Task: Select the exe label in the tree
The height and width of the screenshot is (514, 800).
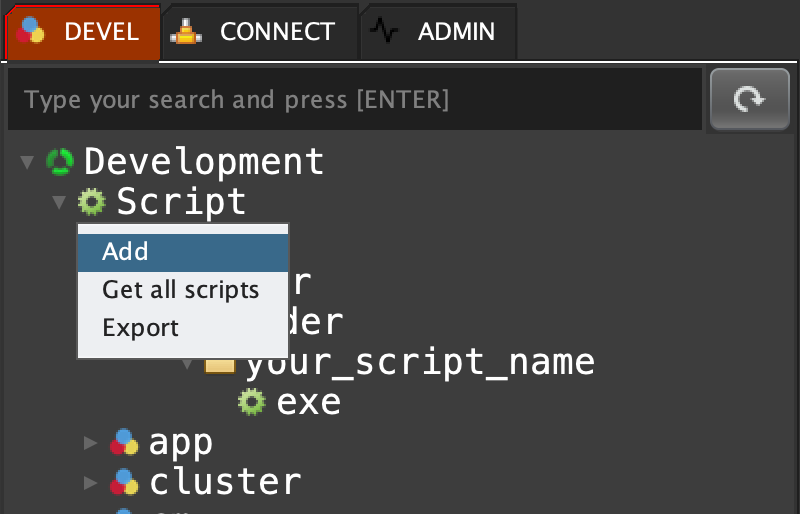Action: coord(309,402)
